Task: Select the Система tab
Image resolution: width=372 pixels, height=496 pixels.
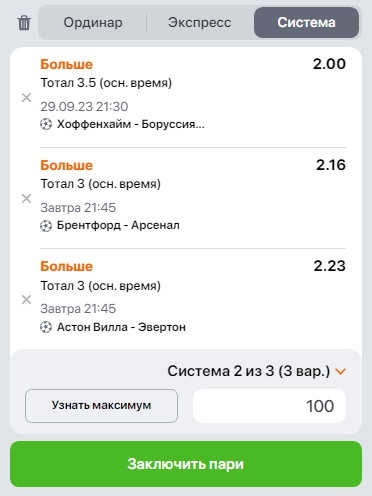Action: click(x=306, y=23)
